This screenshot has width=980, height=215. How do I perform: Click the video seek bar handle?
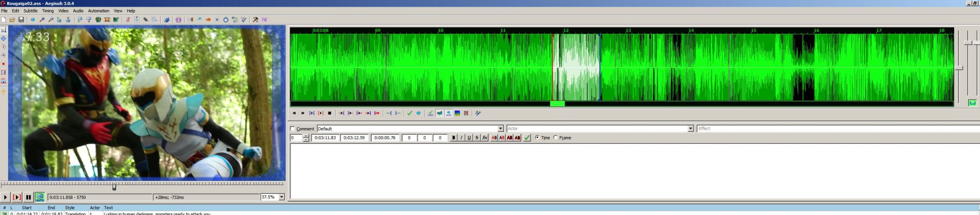(114, 186)
